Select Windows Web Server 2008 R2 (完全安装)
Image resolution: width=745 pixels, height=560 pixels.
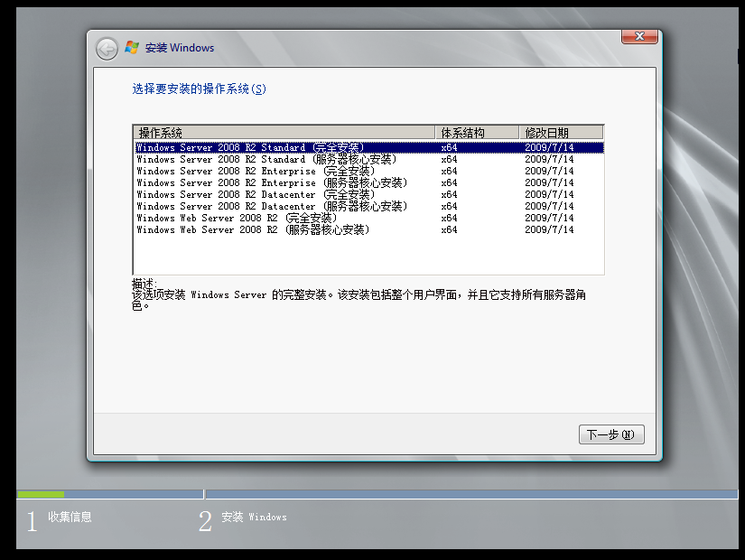click(238, 218)
